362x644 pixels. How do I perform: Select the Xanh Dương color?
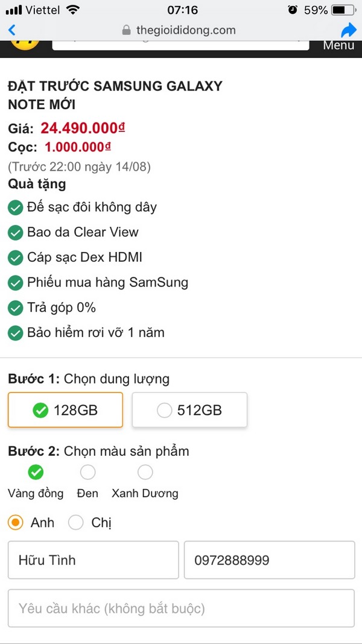click(x=145, y=472)
